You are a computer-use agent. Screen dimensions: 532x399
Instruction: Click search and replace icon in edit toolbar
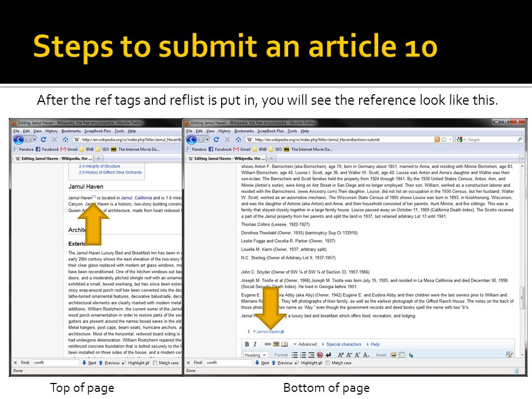pos(509,355)
